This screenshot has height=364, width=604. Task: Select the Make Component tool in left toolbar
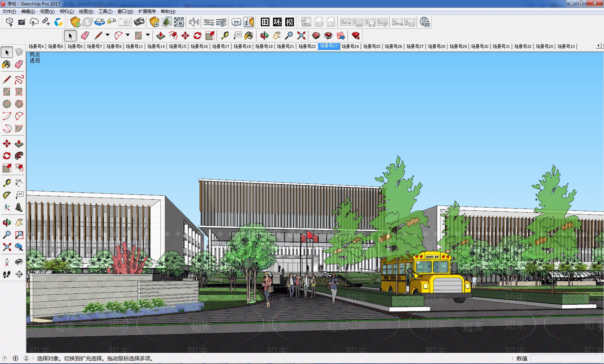point(19,52)
